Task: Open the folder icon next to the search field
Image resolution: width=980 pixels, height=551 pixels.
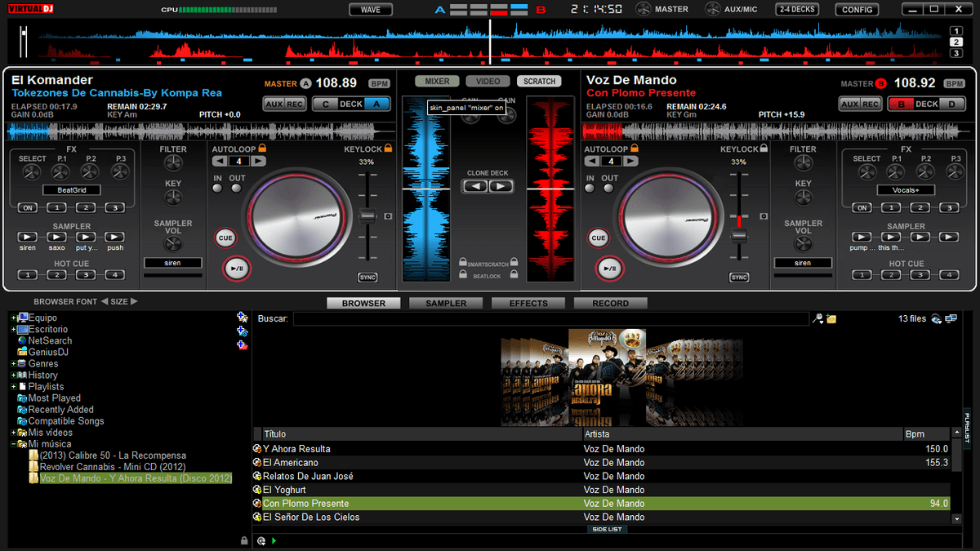Action: point(830,318)
